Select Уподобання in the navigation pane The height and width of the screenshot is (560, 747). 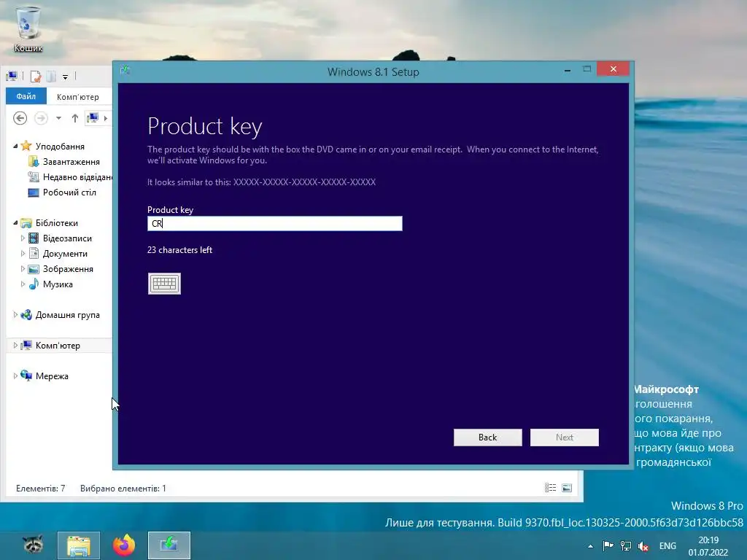[60, 146]
